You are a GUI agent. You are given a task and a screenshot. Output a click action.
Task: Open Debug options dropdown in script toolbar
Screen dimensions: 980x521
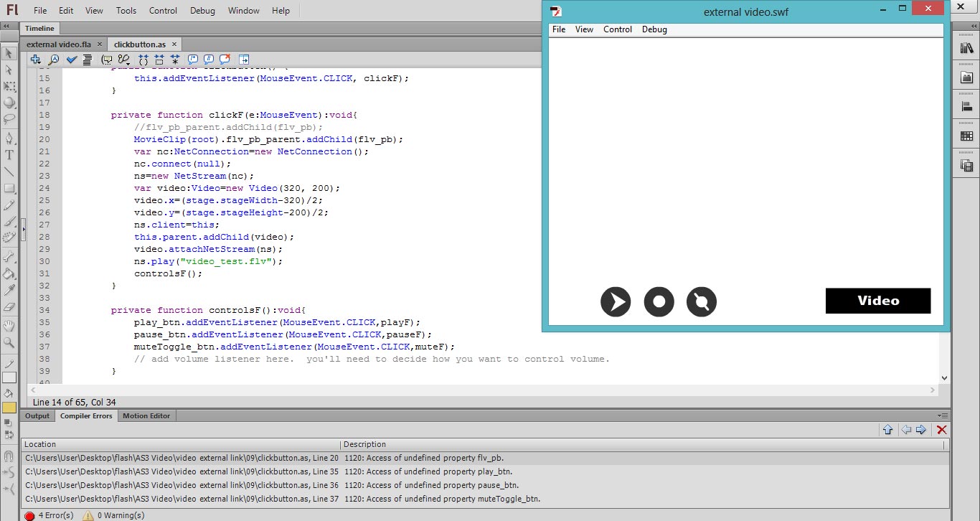[124, 60]
